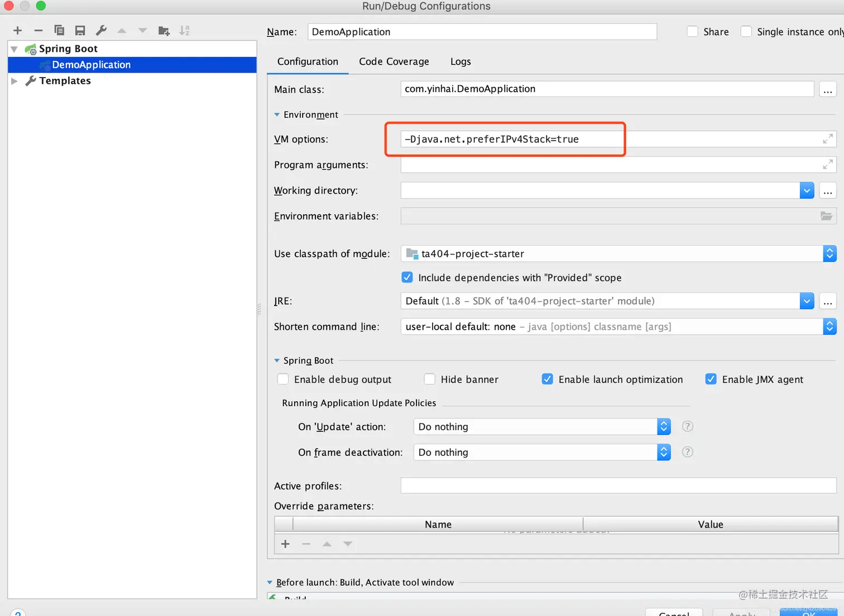Remove override parameter with minus icon
Image resolution: width=844 pixels, height=616 pixels.
click(x=306, y=544)
